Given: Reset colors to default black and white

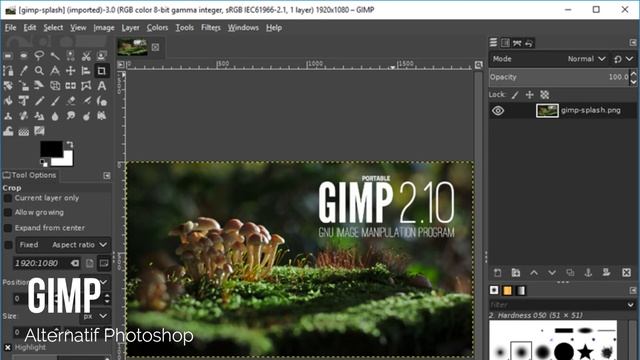Looking at the screenshot, I should (44, 163).
